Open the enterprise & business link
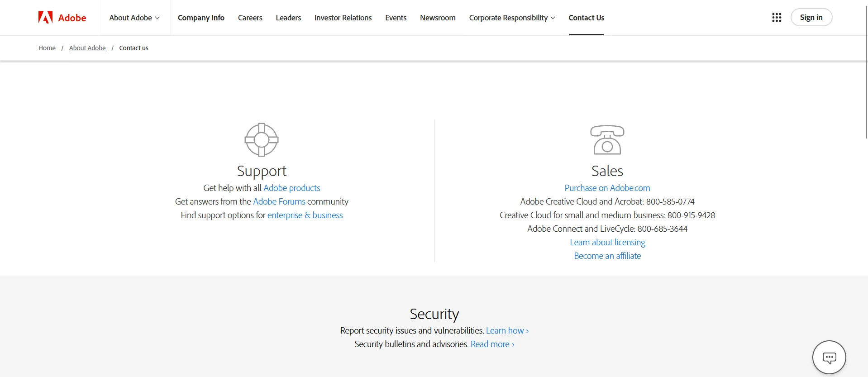This screenshot has width=868, height=377. [305, 215]
